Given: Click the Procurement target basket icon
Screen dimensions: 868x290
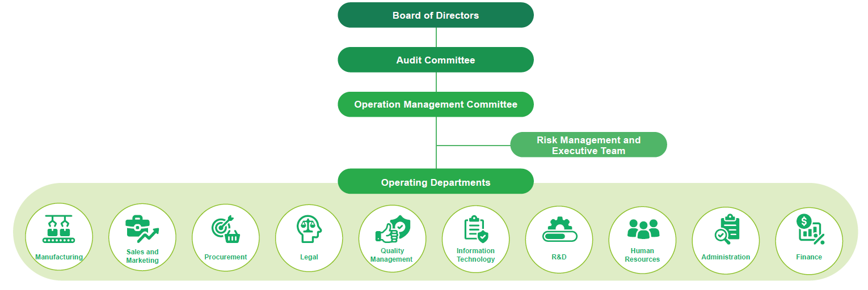Looking at the screenshot, I should 226,229.
